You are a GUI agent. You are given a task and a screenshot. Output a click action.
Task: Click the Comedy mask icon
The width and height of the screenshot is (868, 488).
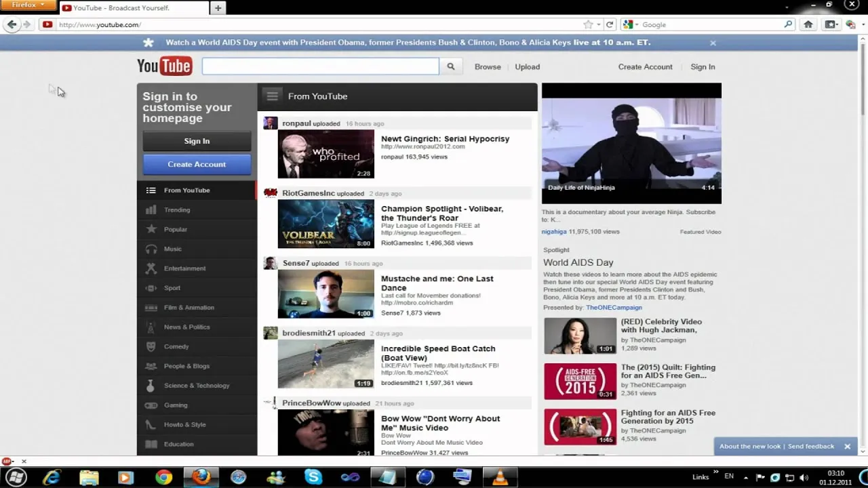(x=151, y=346)
